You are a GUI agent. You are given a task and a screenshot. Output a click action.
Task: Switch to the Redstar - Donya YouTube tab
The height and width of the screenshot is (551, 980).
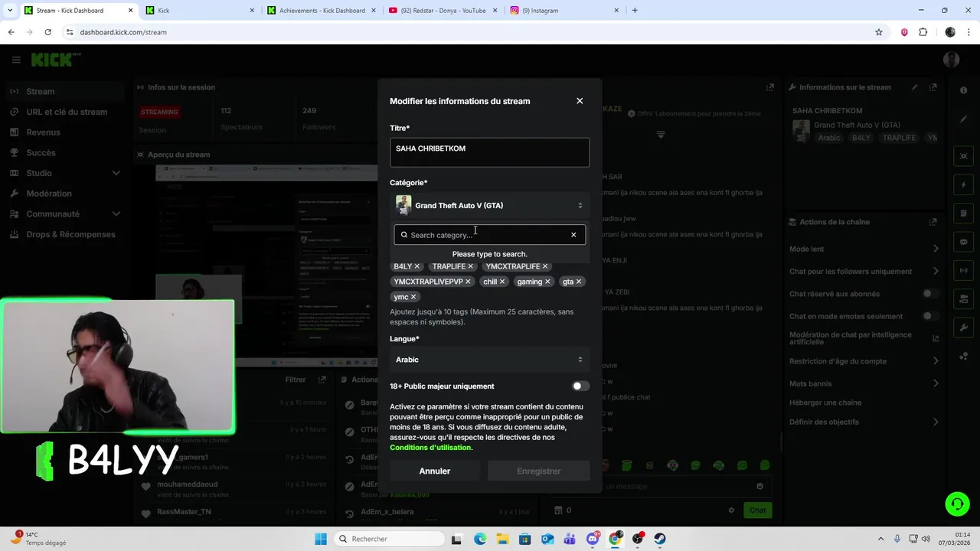(x=443, y=11)
